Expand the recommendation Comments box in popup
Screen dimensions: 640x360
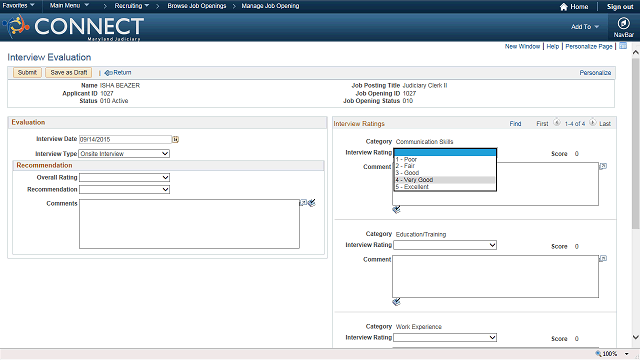coord(303,202)
